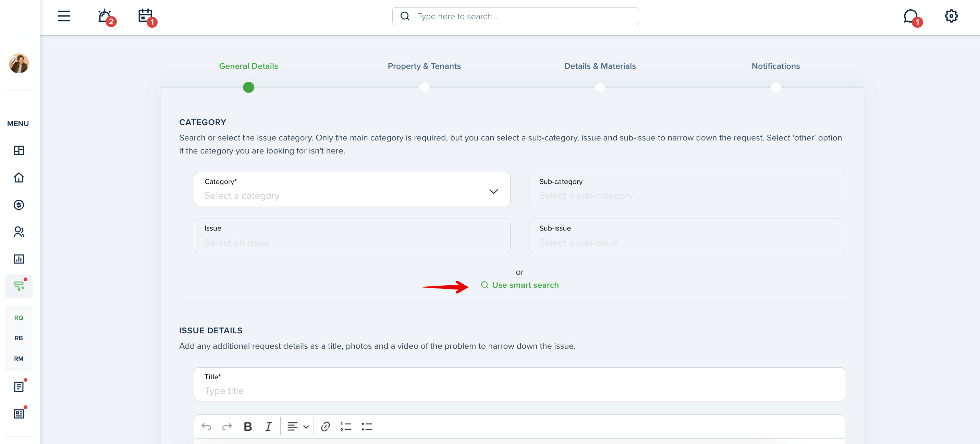Open the Sub-category dropdown

tap(687, 189)
